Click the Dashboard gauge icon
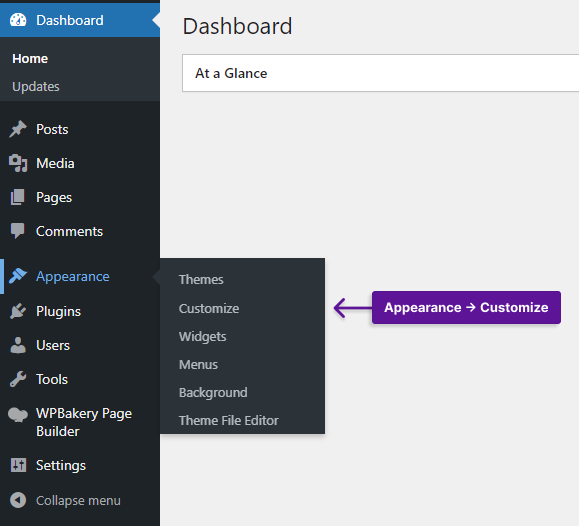 [x=18, y=20]
